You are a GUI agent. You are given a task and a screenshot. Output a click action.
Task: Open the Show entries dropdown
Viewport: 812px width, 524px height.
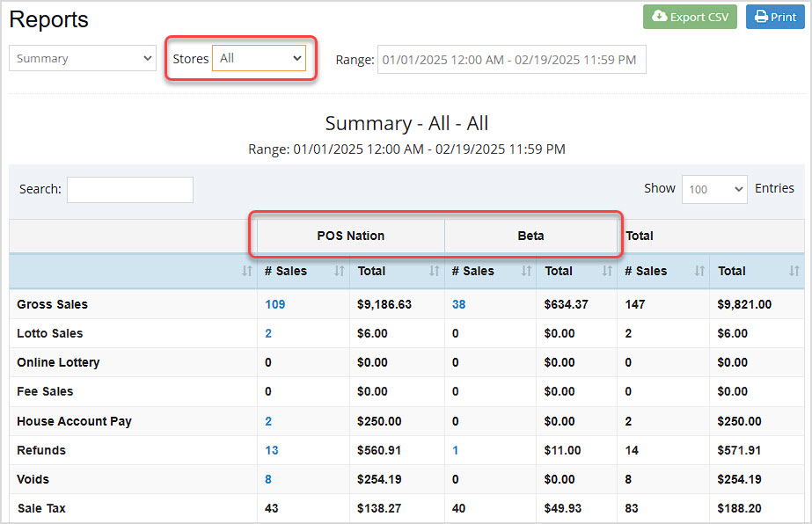tap(713, 189)
